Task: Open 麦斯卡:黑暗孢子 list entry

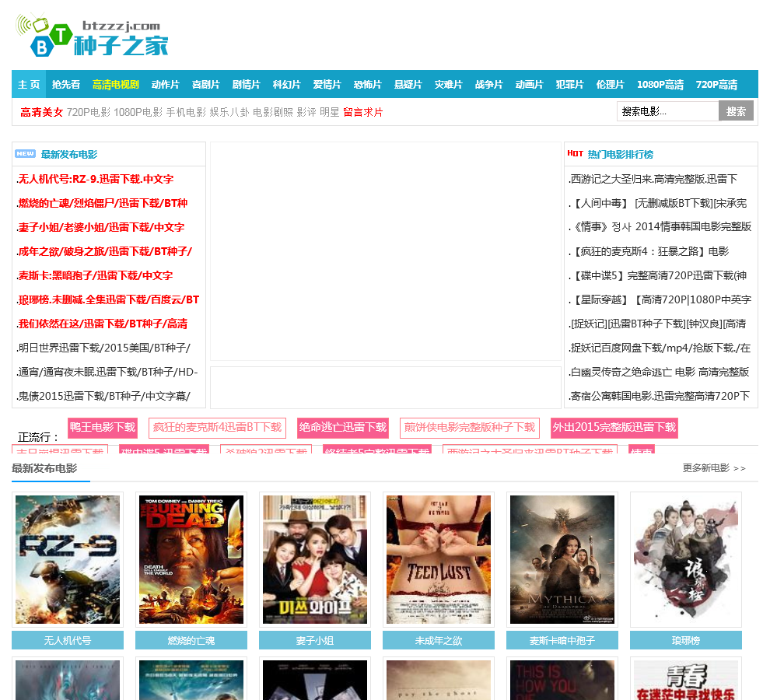Action: pos(95,275)
